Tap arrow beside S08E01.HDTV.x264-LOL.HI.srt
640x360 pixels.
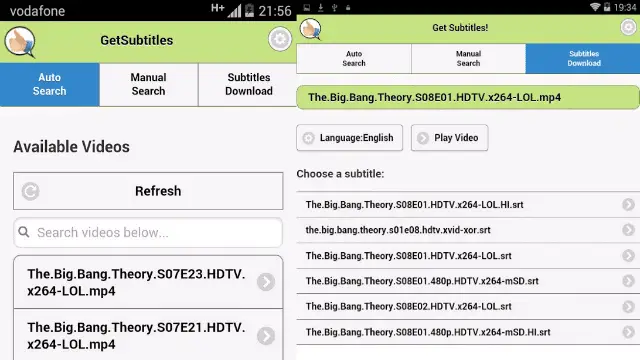[628, 204]
